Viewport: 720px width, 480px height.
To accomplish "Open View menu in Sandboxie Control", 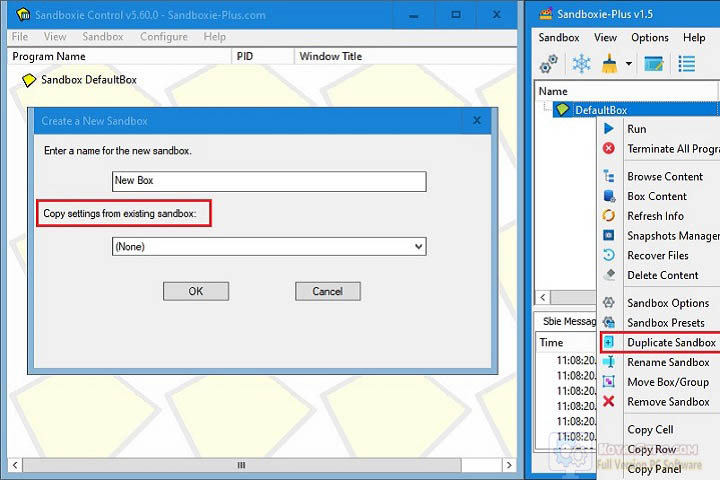I will tap(55, 37).
